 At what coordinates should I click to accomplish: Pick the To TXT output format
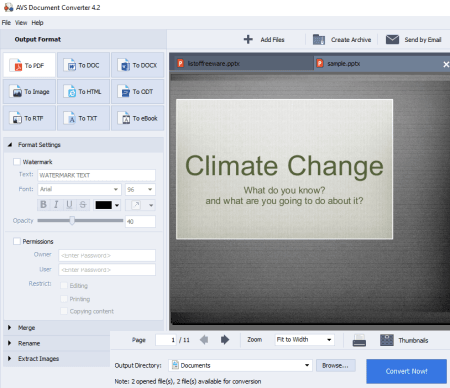click(x=83, y=118)
